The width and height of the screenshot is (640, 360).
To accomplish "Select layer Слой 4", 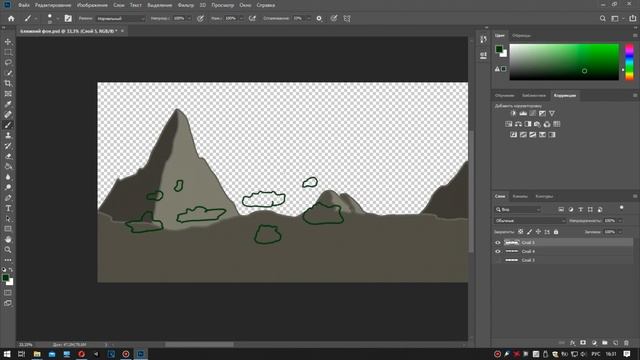I will click(563, 251).
